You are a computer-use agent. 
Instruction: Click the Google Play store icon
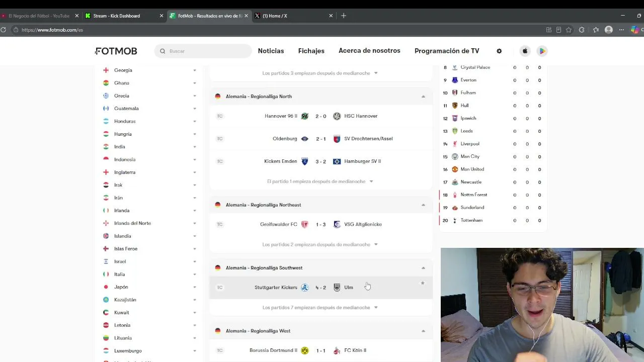542,51
